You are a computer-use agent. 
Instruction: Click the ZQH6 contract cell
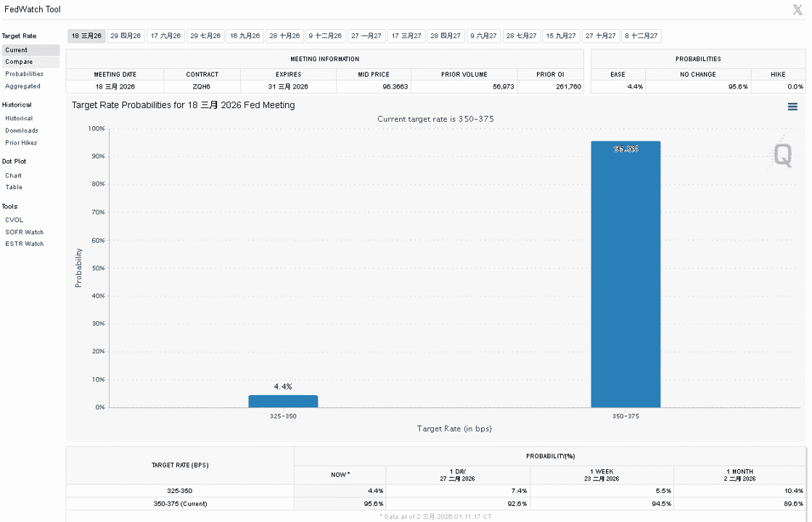click(x=202, y=87)
